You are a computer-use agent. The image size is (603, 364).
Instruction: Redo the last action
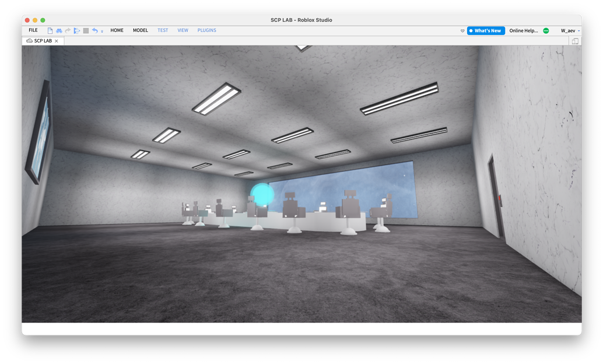(67, 30)
